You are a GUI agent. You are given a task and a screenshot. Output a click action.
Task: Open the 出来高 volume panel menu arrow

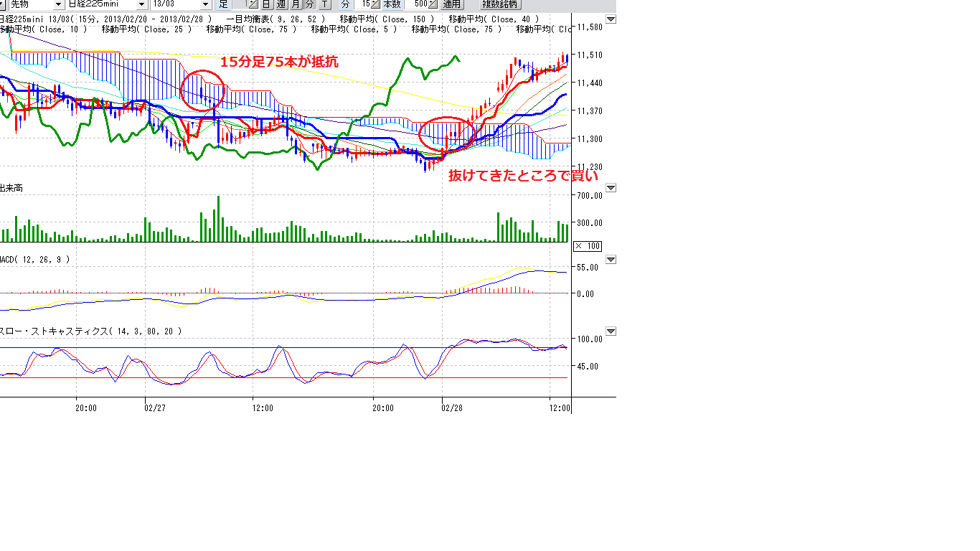click(611, 188)
